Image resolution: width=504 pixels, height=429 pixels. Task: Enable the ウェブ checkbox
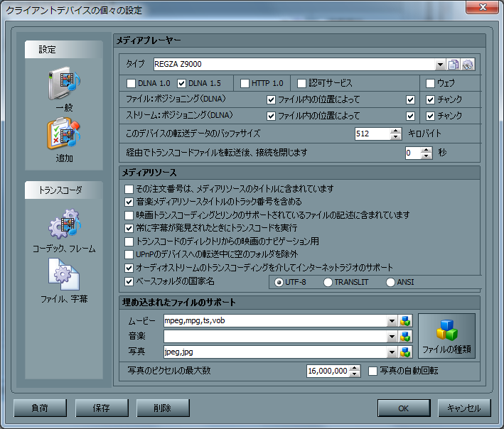tap(430, 84)
